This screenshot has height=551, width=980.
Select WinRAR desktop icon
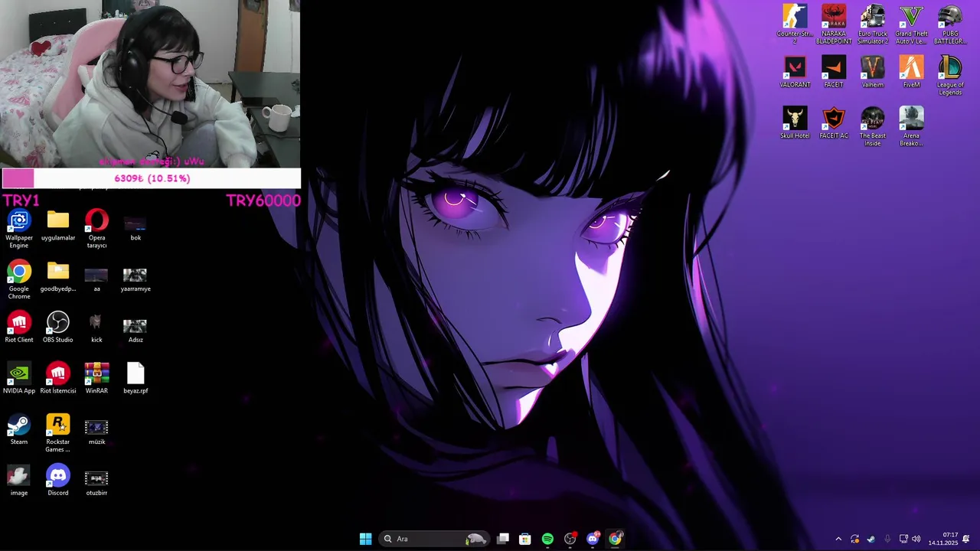[96, 379]
